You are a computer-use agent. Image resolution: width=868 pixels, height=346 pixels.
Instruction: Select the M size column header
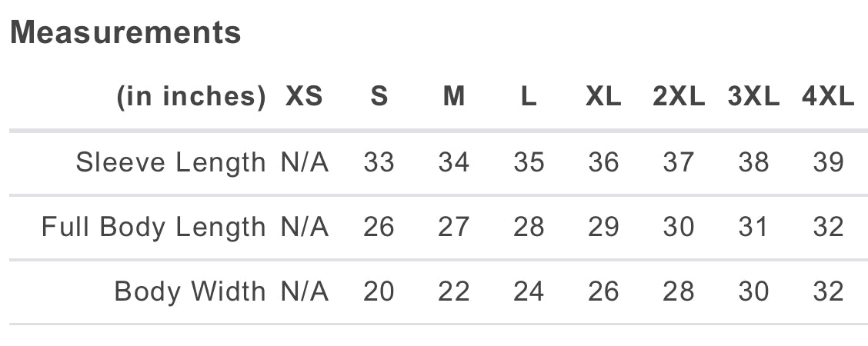454,97
